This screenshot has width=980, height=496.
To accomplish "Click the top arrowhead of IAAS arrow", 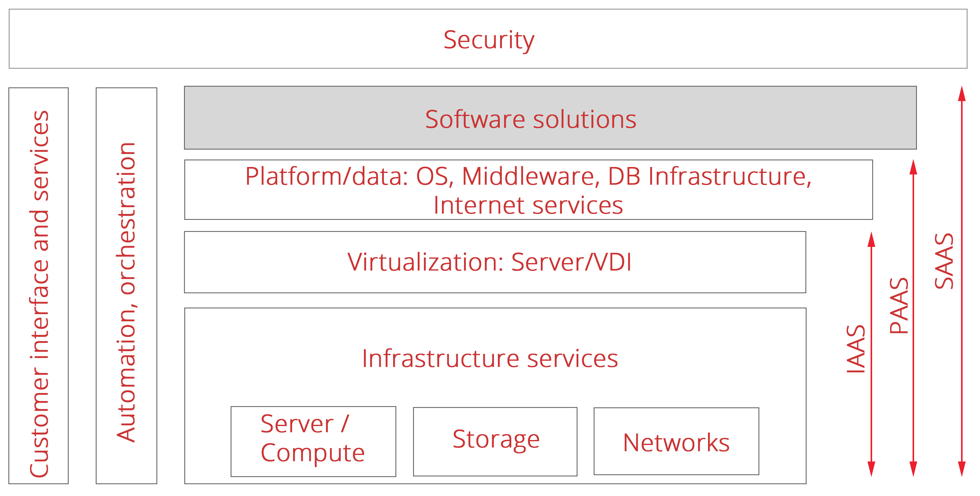I will [871, 240].
